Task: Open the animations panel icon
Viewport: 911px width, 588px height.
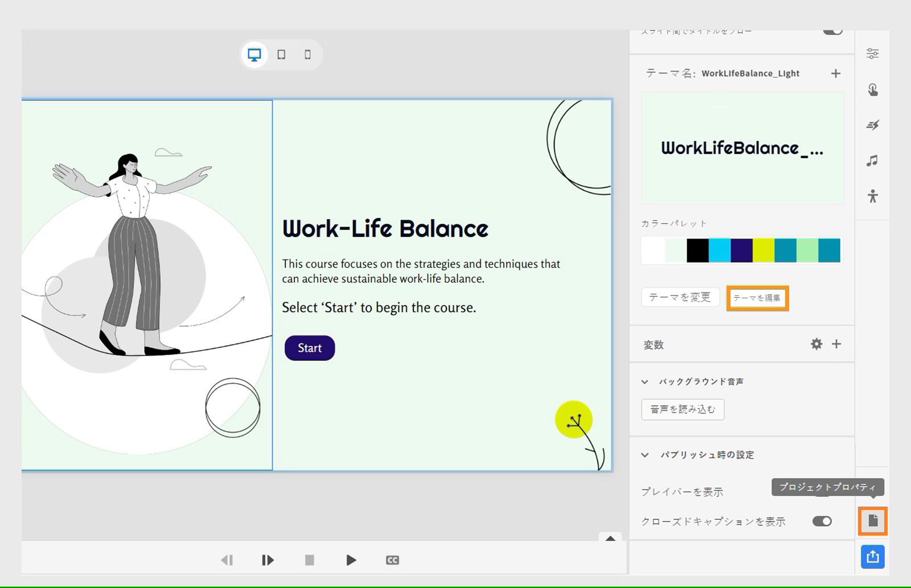Action: point(872,125)
